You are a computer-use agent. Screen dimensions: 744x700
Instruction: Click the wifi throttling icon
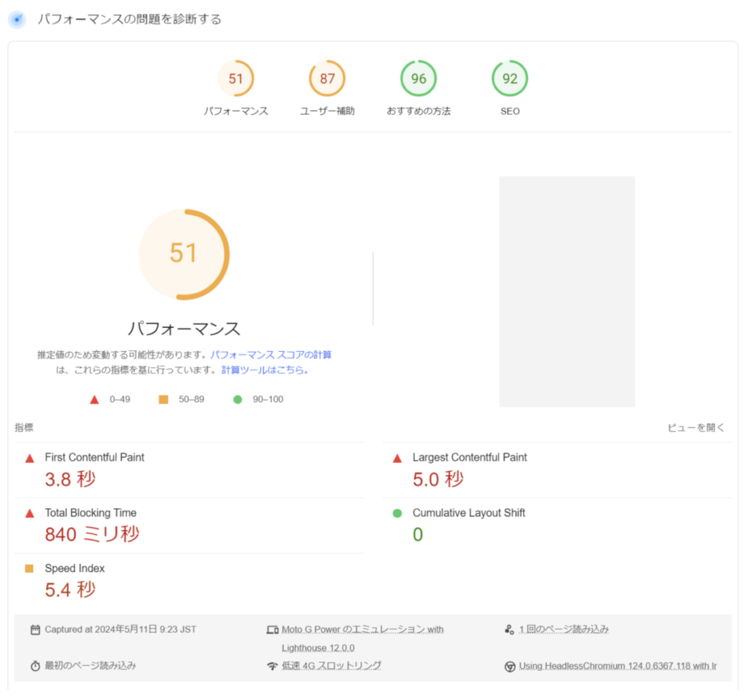click(x=272, y=666)
